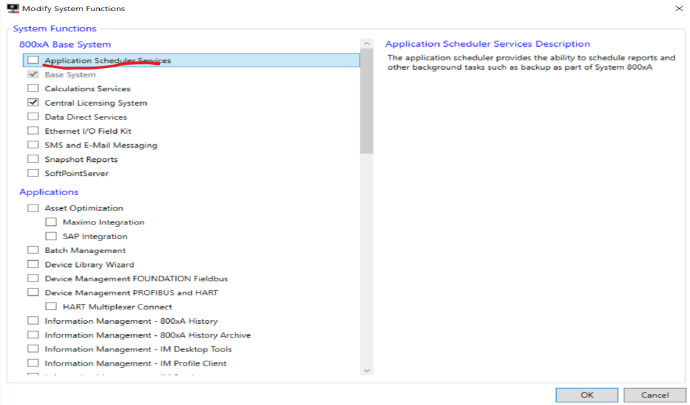Enable the Calculations Services checkbox
690x405 pixels.
pyautogui.click(x=33, y=88)
